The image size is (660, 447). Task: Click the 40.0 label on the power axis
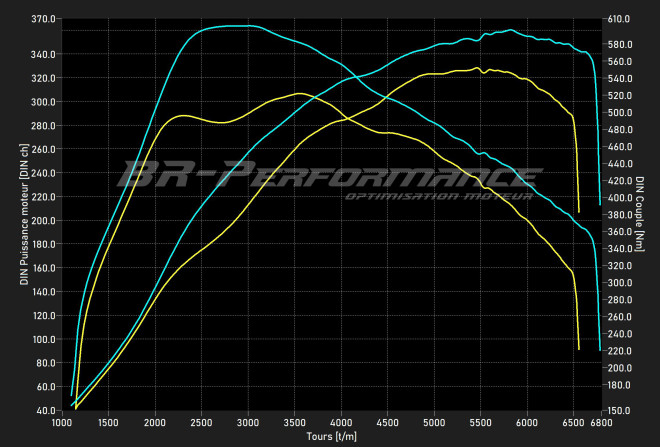(45, 410)
